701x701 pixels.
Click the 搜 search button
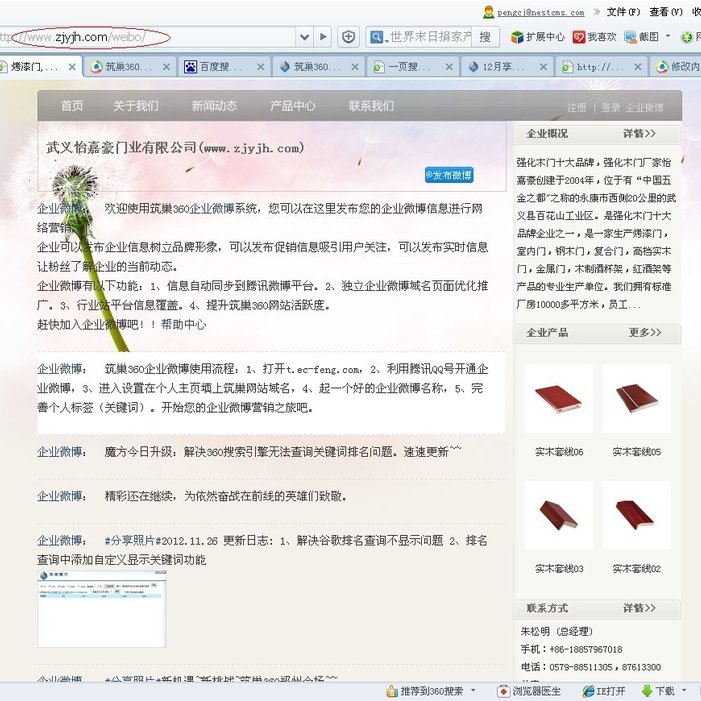tap(485, 37)
